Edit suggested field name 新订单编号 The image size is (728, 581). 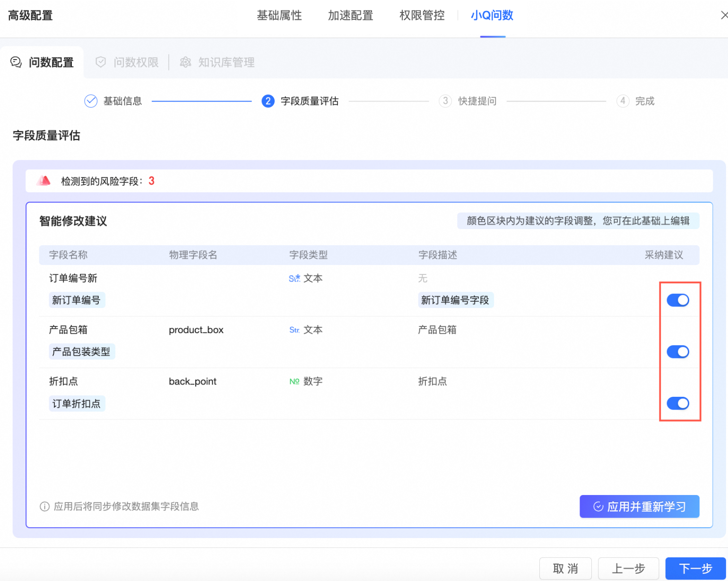(77, 300)
